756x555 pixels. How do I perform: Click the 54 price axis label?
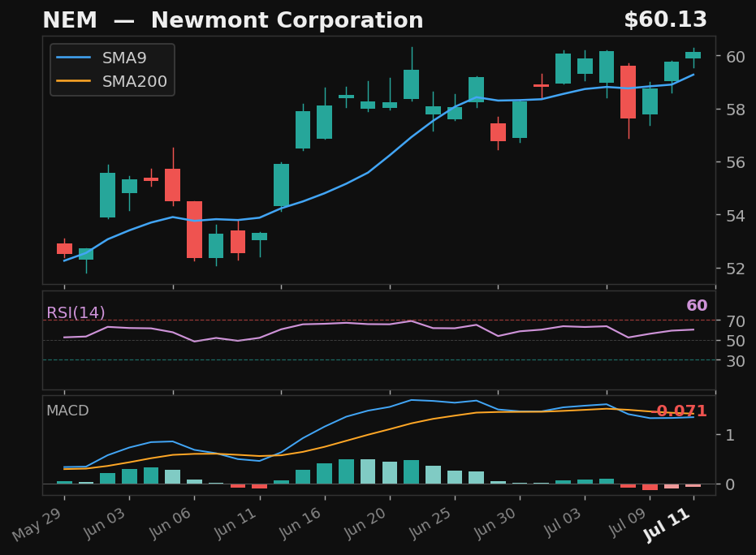click(736, 215)
